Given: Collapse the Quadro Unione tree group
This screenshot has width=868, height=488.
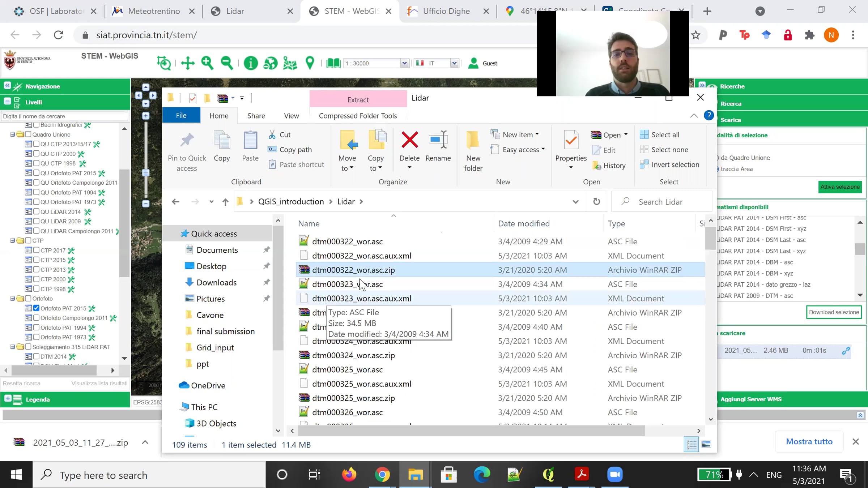Looking at the screenshot, I should click(13, 134).
